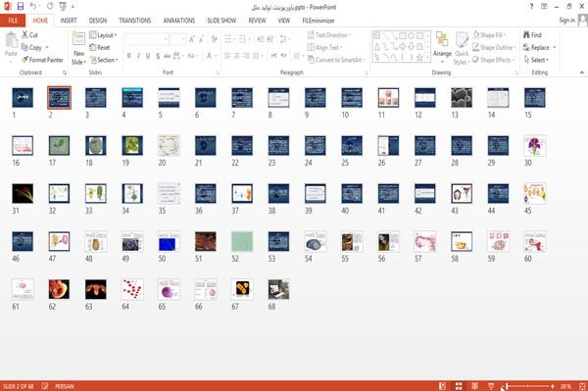The width and height of the screenshot is (588, 391).
Task: Open the font size combo box
Action: (177, 39)
